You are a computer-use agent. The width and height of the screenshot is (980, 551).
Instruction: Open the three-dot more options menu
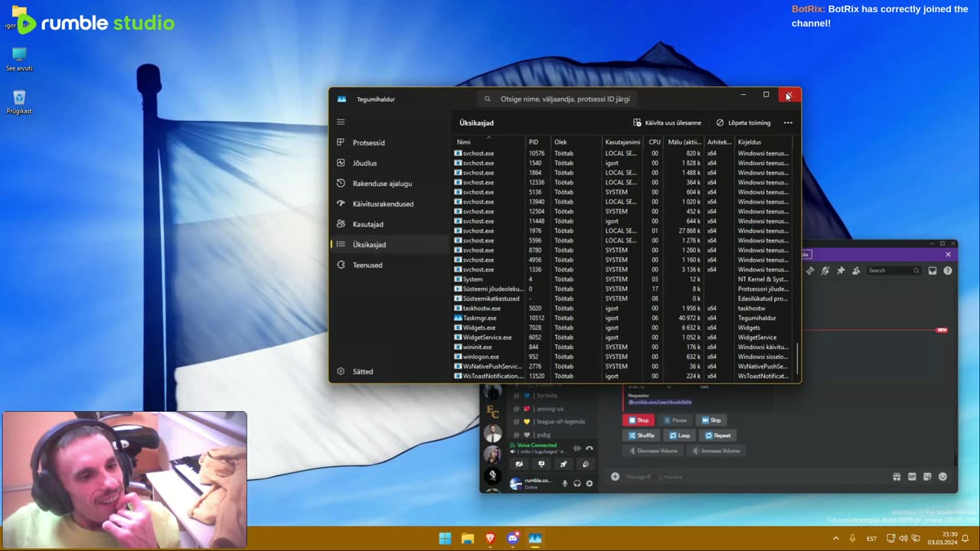788,123
